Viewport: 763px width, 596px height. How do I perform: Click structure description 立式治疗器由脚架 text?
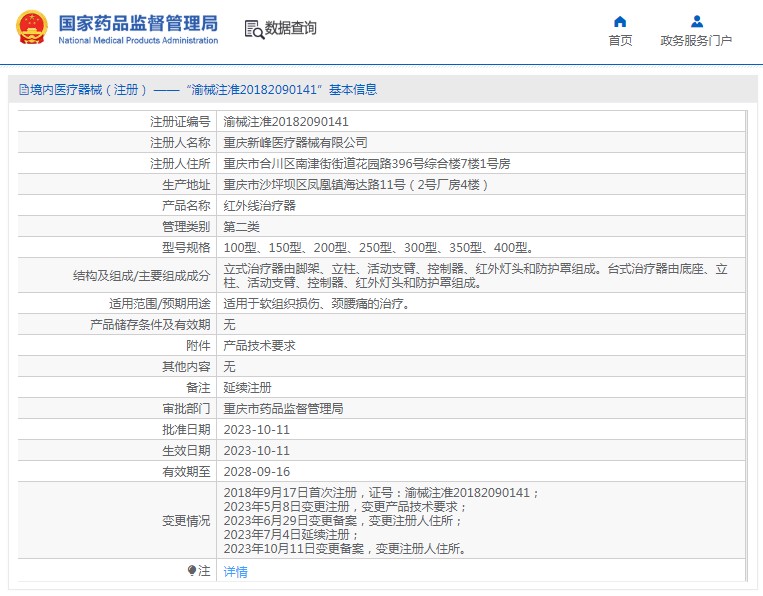pyautogui.click(x=475, y=275)
